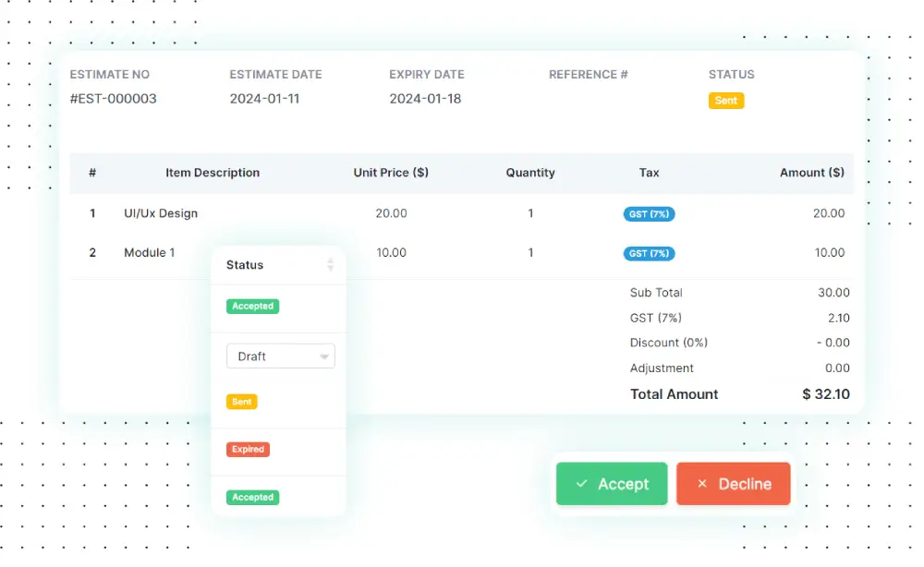Image resolution: width=924 pixels, height=567 pixels.
Task: Select GST (7%) tag for UI/Ux Design
Action: (x=649, y=214)
